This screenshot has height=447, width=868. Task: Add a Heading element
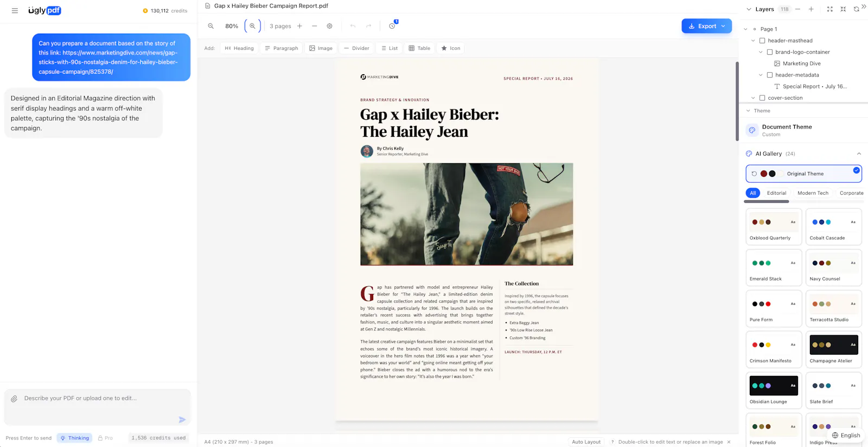[239, 48]
